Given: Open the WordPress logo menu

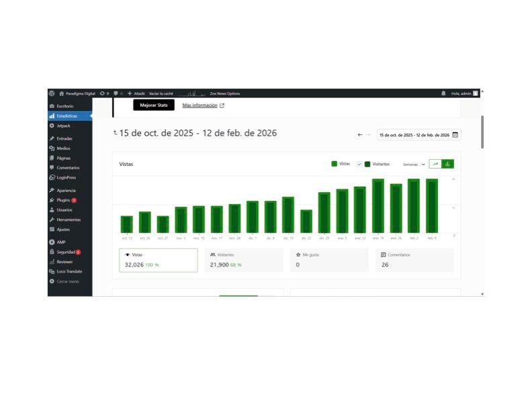Looking at the screenshot, I should click(52, 93).
